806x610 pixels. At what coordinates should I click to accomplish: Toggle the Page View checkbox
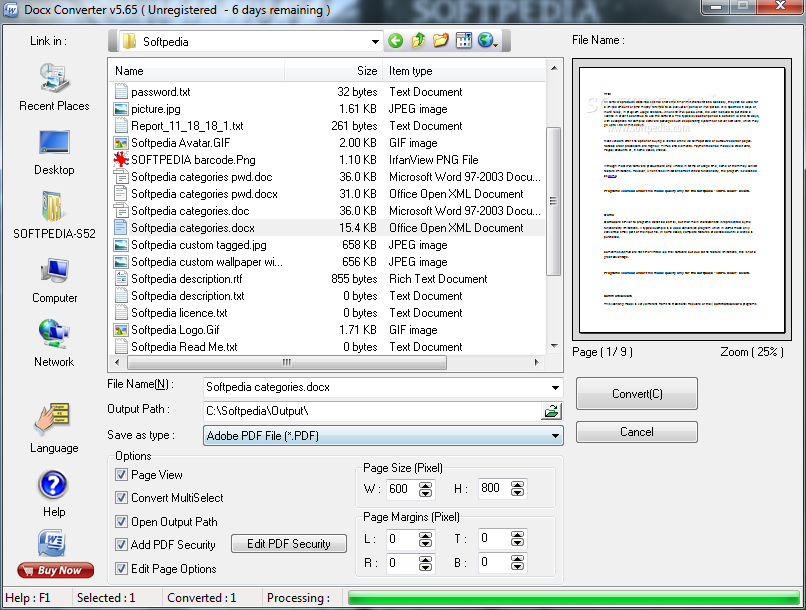click(x=121, y=474)
